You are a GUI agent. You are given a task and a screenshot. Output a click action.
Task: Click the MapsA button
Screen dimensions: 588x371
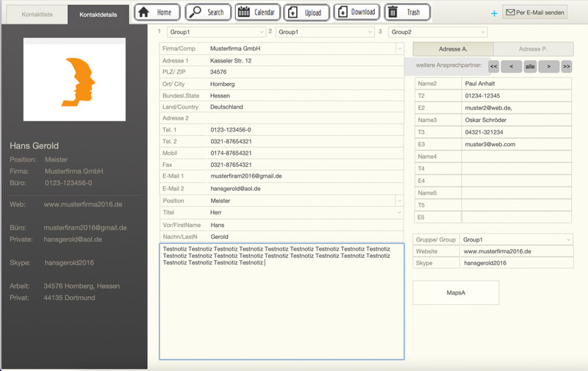click(x=456, y=292)
